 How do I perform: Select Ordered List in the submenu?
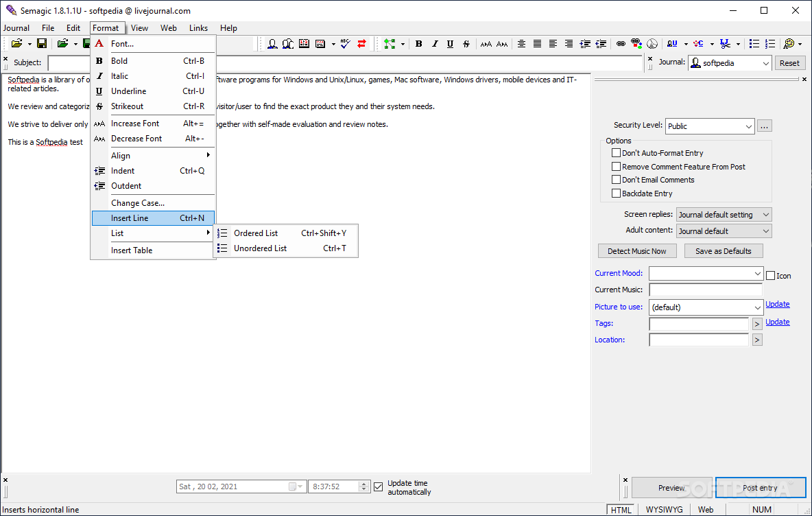(286, 233)
